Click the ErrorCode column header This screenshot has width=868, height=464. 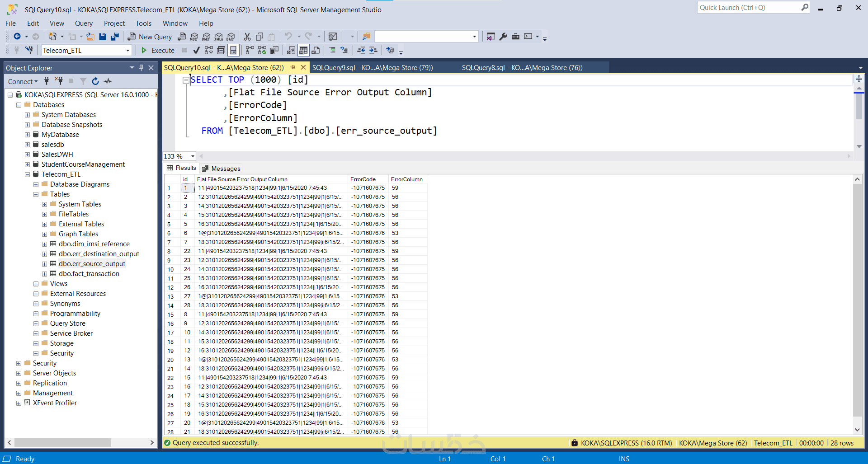(368, 179)
